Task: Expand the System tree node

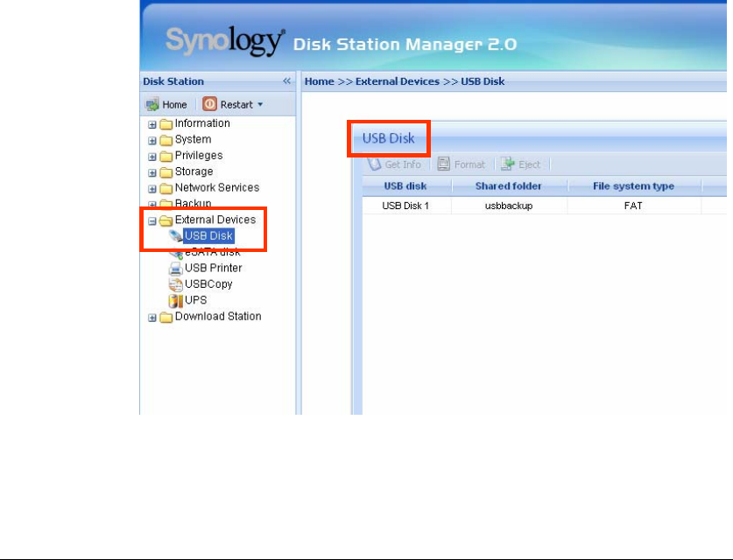Action: (x=152, y=141)
